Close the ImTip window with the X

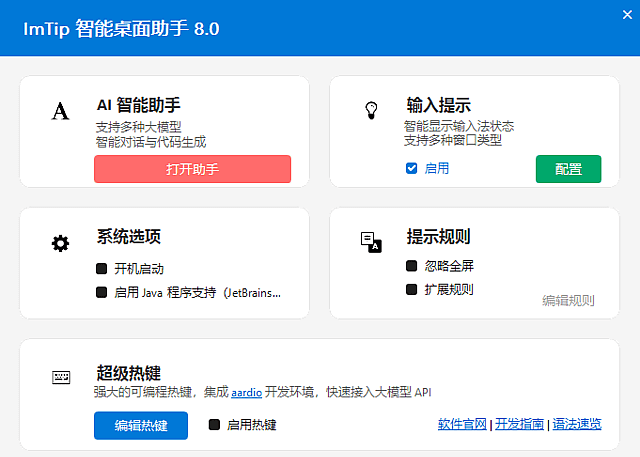point(627,15)
